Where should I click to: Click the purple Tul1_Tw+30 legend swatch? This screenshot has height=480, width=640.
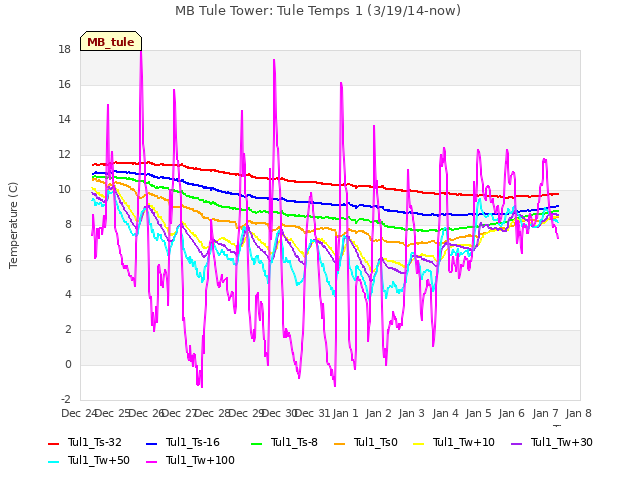tap(516, 444)
